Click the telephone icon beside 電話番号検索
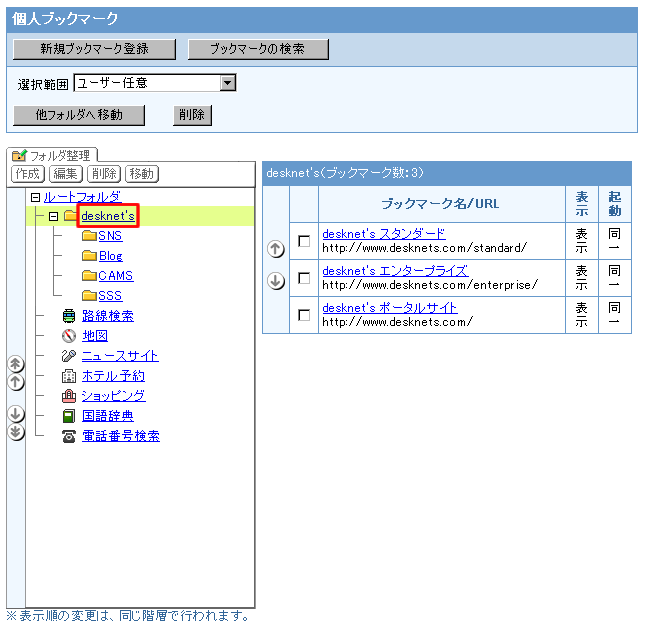646x623 pixels. pos(69,436)
